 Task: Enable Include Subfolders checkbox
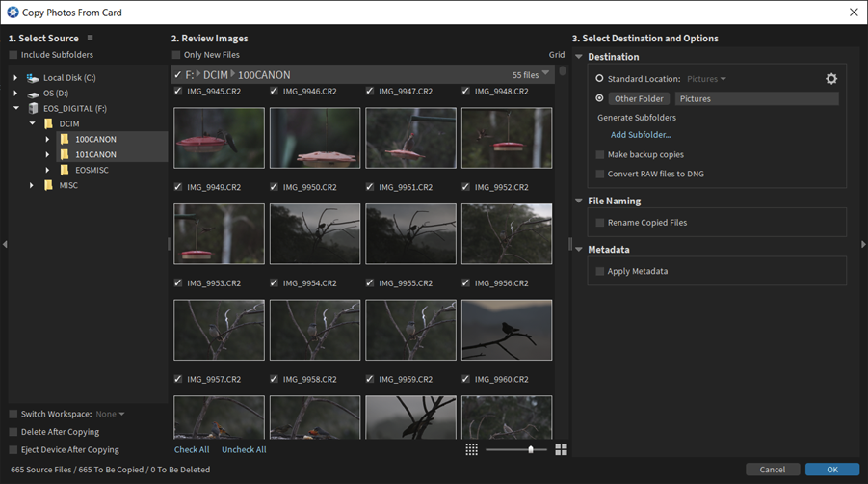click(x=13, y=55)
